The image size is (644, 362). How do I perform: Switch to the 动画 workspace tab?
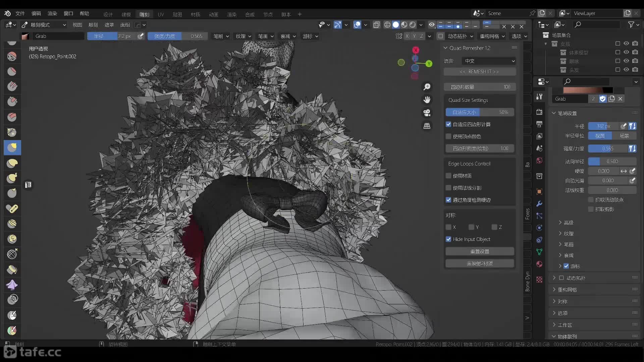214,14
